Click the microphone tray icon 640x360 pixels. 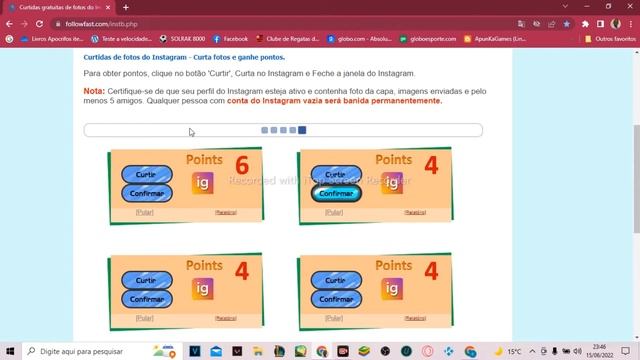click(x=554, y=351)
